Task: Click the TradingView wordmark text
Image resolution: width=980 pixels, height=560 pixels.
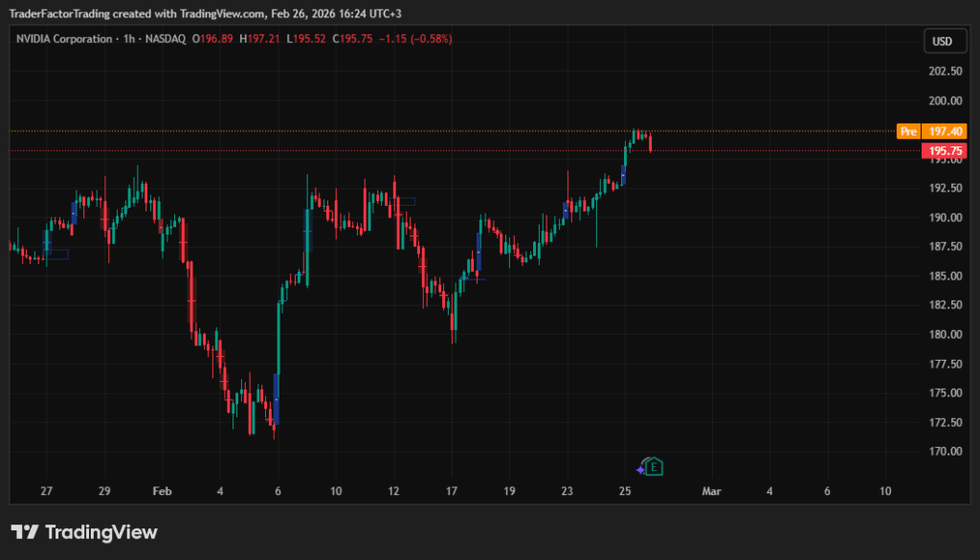Action: point(100,532)
